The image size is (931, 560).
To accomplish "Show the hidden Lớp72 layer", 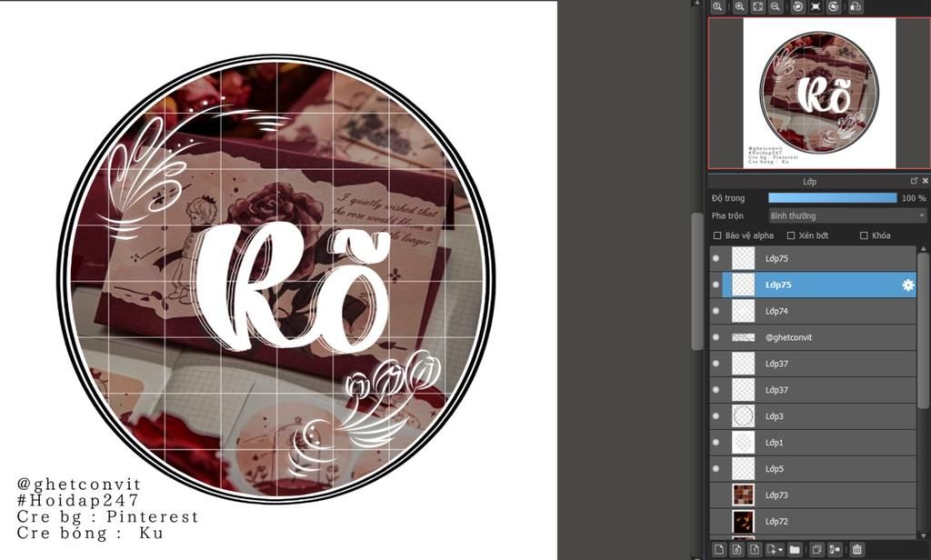I will click(x=716, y=521).
